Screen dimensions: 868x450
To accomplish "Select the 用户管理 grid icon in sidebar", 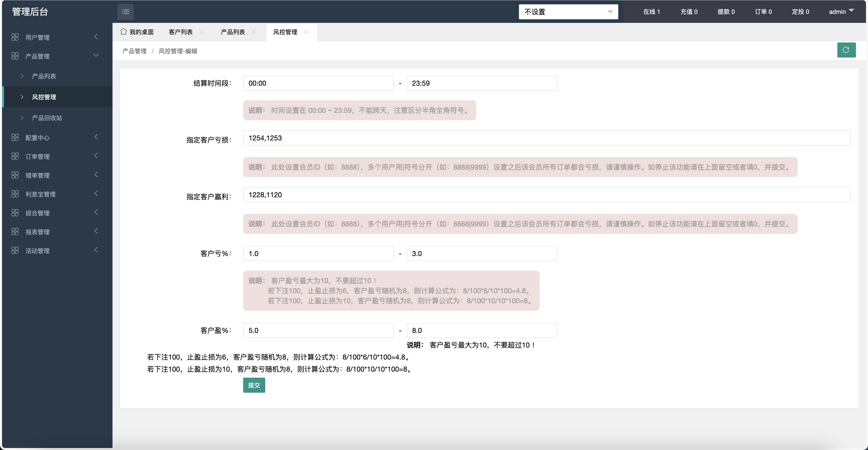I will (15, 37).
